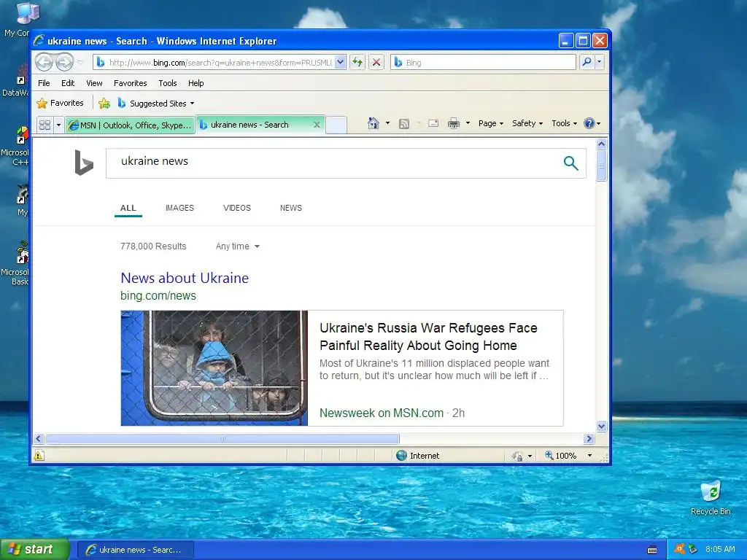Click the Stop loading red X icon
The image size is (747, 560).
376,62
